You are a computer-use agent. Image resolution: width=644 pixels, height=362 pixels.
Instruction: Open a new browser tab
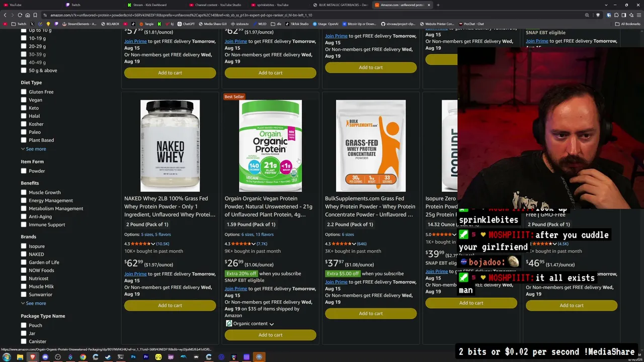438,5
